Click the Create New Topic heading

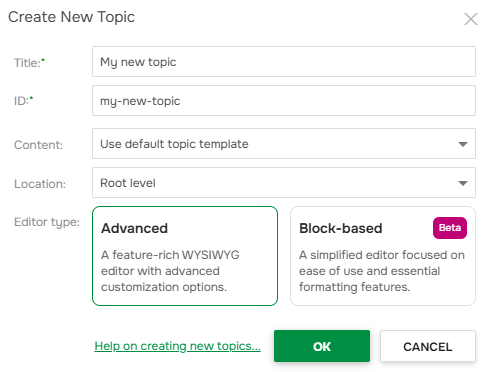71,17
